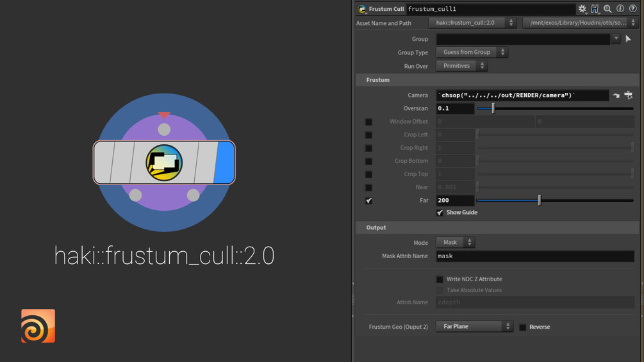The height and width of the screenshot is (362, 644).
Task: Click the Overscan parameter label
Action: [416, 108]
